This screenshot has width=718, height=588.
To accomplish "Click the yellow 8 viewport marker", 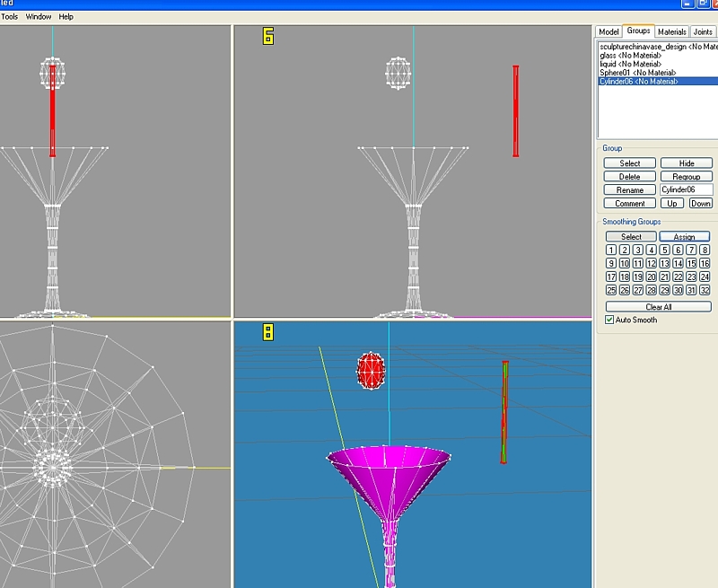I will [x=267, y=332].
